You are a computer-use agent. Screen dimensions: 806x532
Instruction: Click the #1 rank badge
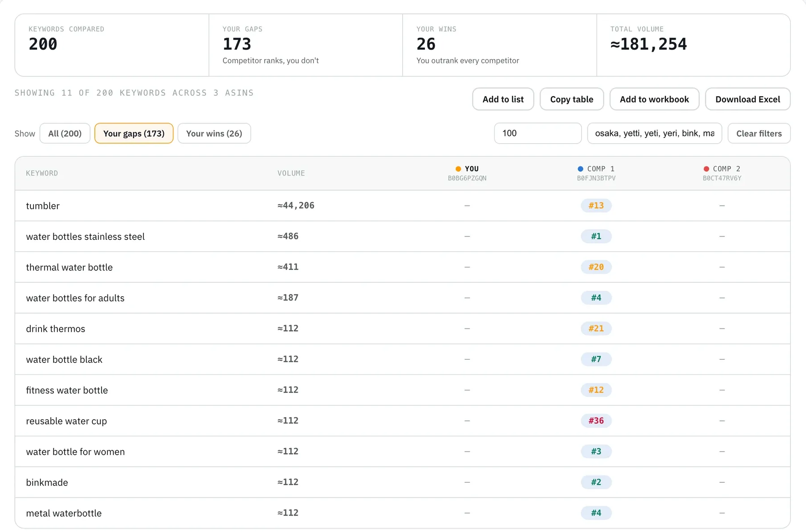pos(596,236)
